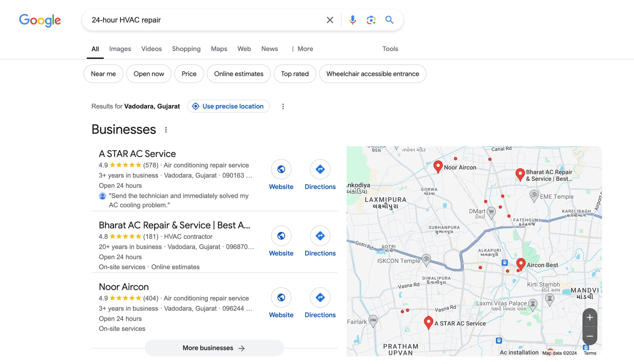The width and height of the screenshot is (634, 364).
Task: Submit search with the magnifier icon
Action: tap(389, 20)
